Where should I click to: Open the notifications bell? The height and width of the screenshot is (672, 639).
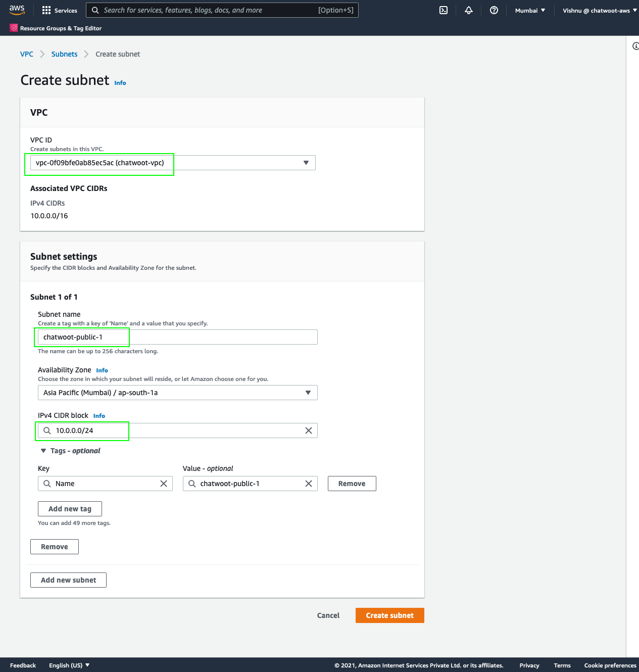pos(469,10)
